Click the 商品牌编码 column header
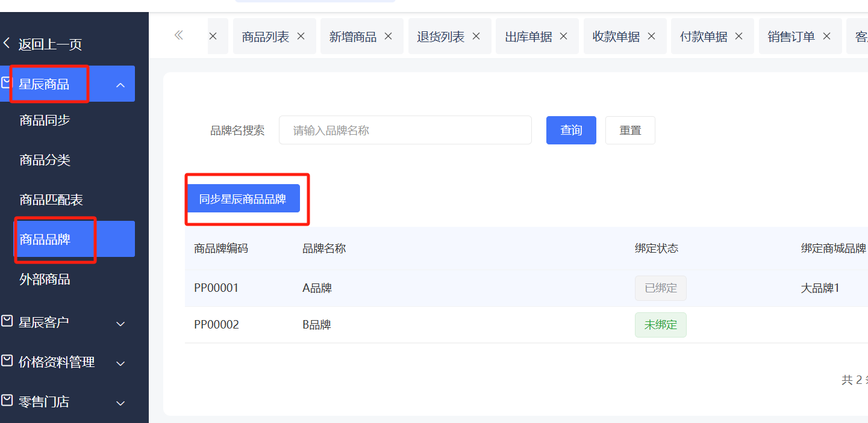The width and height of the screenshot is (868, 423). click(x=221, y=249)
